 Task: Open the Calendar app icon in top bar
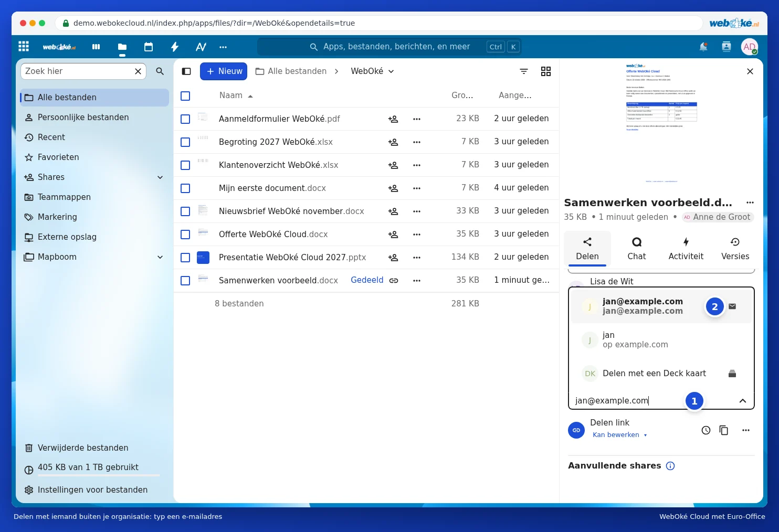(149, 47)
